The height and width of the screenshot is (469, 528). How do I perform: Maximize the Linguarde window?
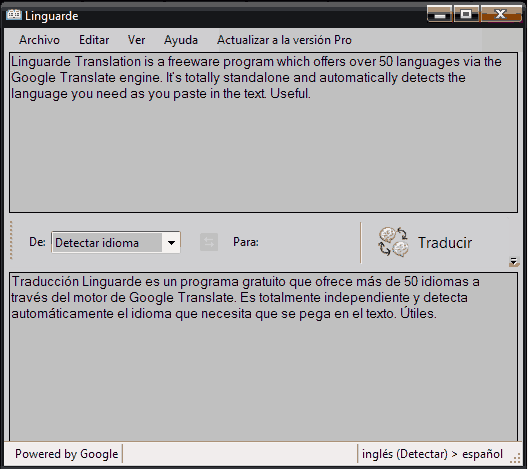[x=466, y=14]
